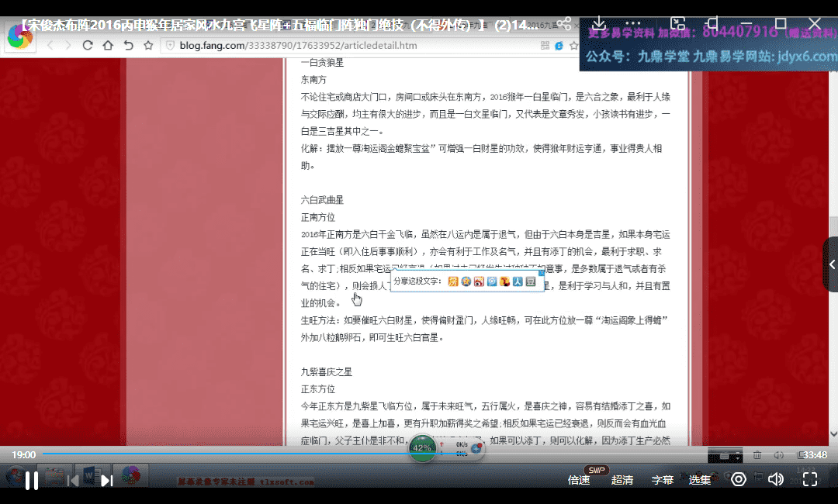Toggle 字幕 subtitles option

click(663, 480)
